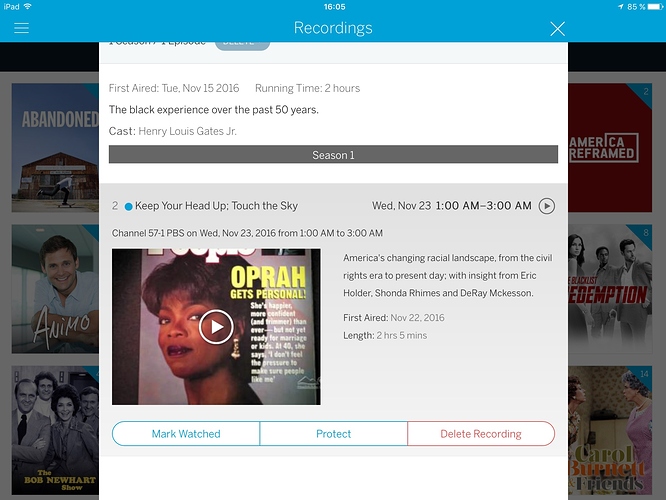The width and height of the screenshot is (666, 500).
Task: Tap the First Aired Nov 22, 2016 text
Action: (x=394, y=318)
